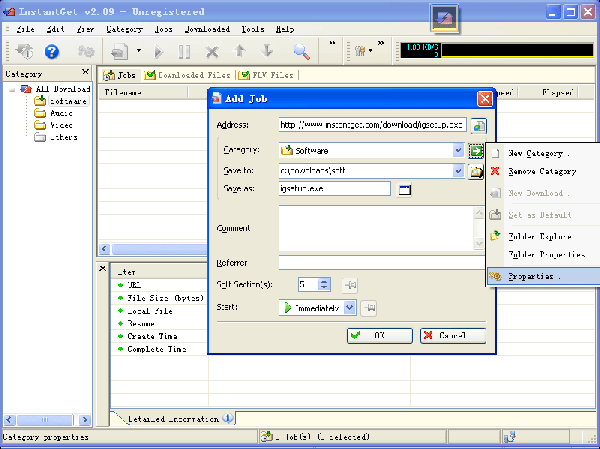This screenshot has width=600, height=449.
Task: Click the Search magnifier toolbar icon
Action: tap(300, 51)
